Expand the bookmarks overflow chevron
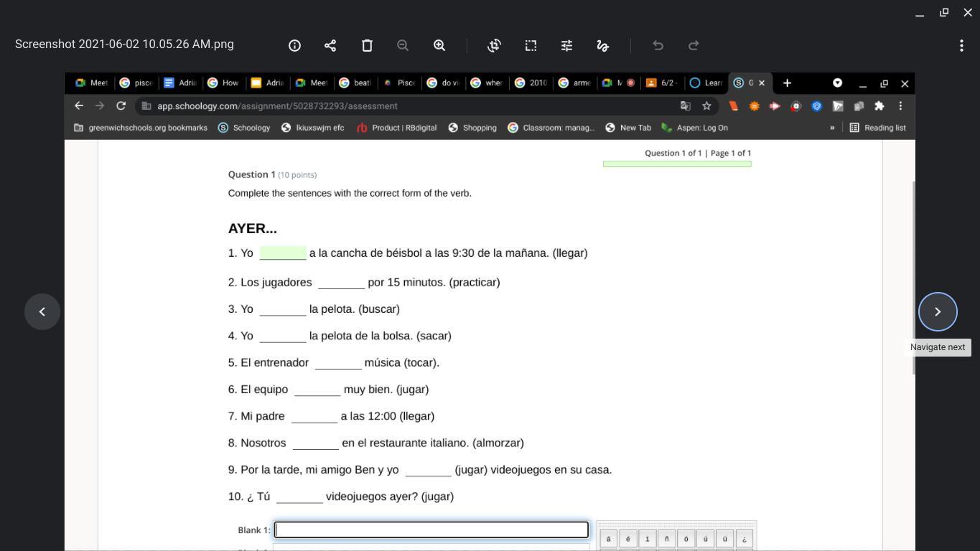Viewport: 980px width, 551px height. point(832,128)
